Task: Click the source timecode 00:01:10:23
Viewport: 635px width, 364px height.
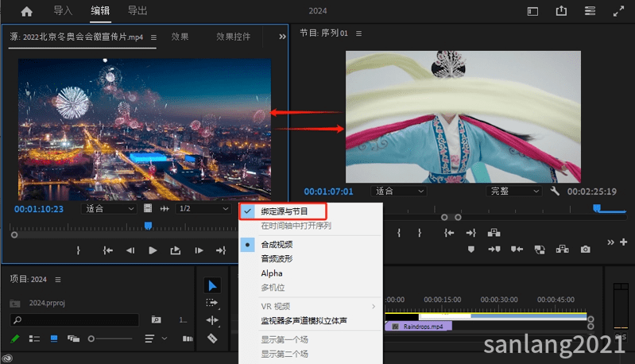Action: [39, 209]
